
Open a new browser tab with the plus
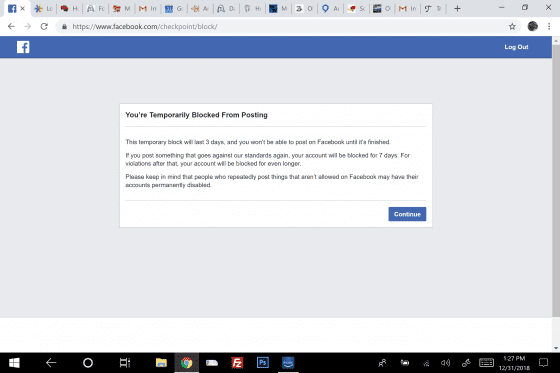457,9
